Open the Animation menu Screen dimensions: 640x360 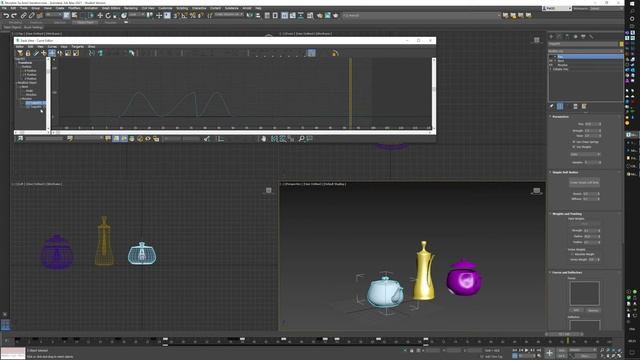pos(91,8)
